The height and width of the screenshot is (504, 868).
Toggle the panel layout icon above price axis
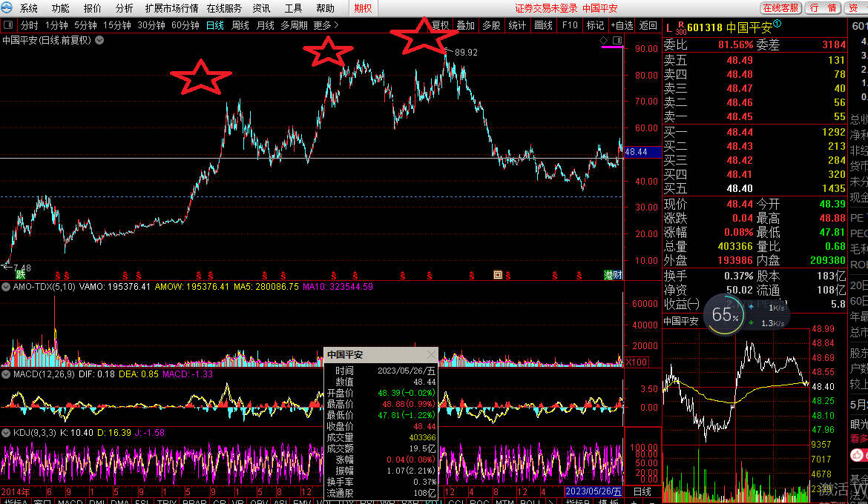point(617,40)
